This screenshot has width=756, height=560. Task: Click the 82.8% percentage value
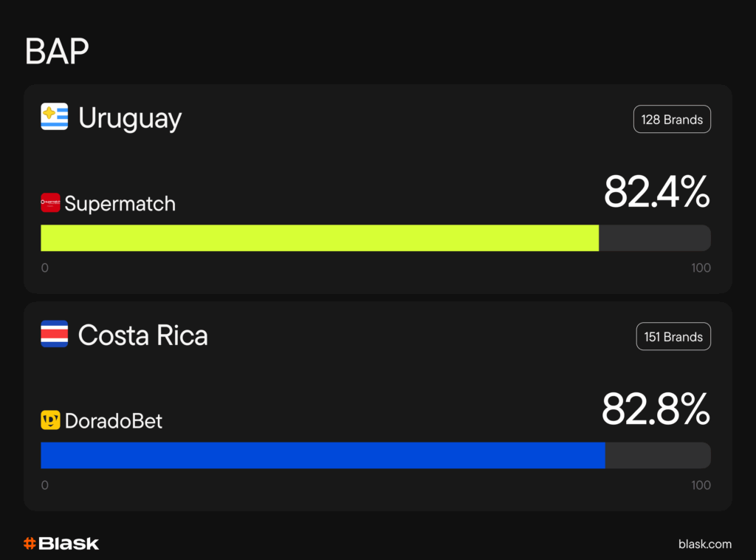[656, 409]
